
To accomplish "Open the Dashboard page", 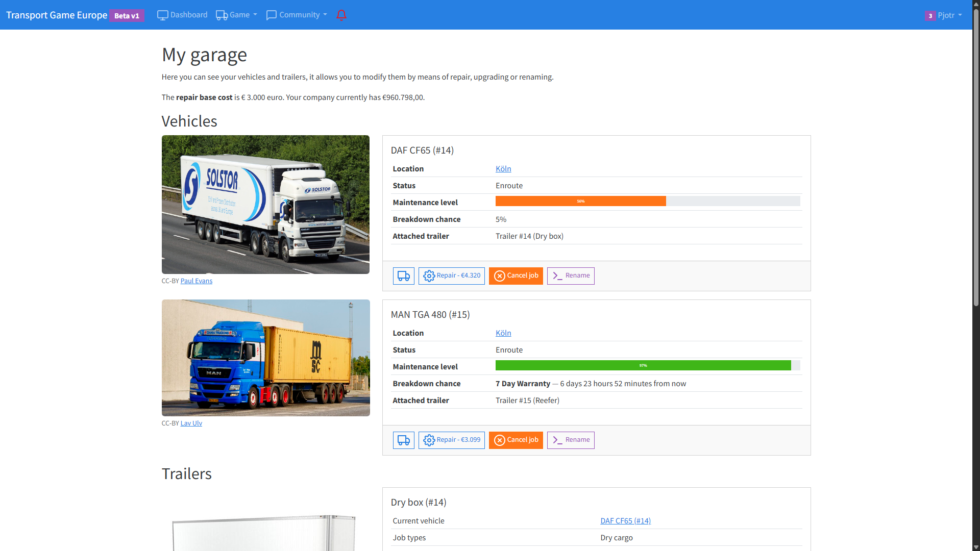I will 182,15.
